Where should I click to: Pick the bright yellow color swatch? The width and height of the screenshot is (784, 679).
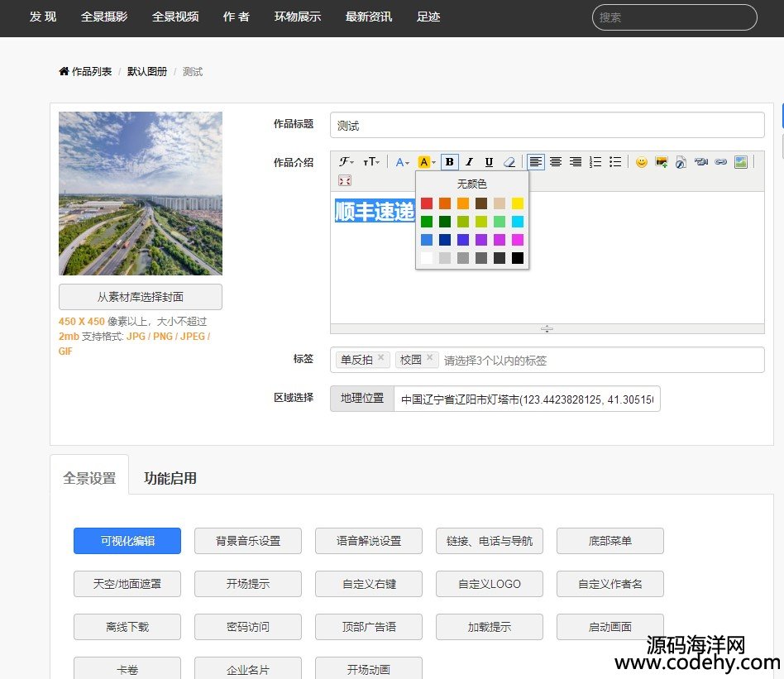[518, 203]
